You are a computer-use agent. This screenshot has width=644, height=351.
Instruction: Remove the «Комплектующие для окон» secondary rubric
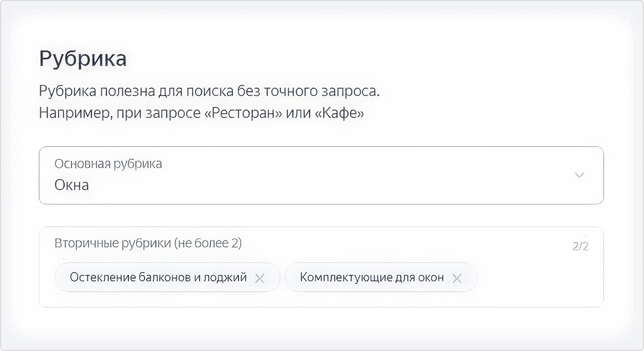(457, 278)
